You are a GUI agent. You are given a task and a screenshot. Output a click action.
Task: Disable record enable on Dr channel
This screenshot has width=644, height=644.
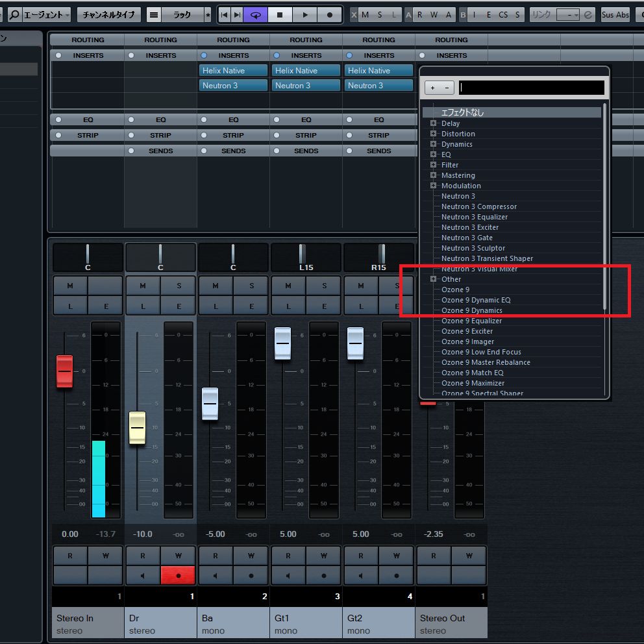point(178,575)
